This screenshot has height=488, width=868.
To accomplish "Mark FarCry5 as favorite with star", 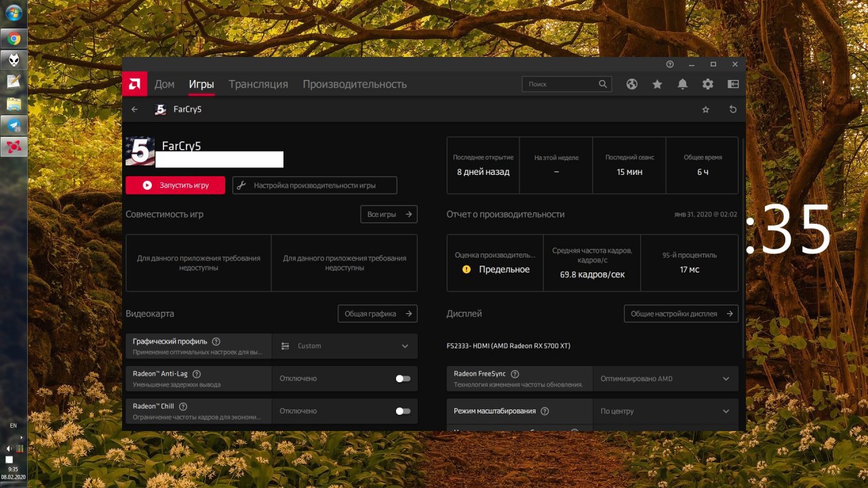I will point(706,109).
